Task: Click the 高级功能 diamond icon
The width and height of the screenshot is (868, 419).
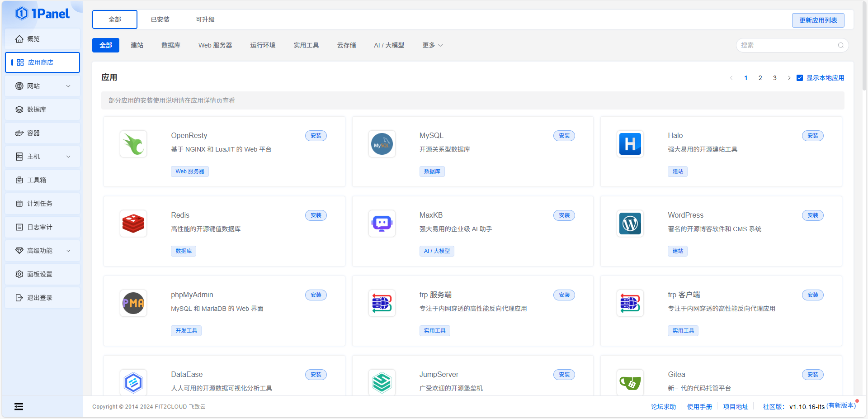Action: 19,251
